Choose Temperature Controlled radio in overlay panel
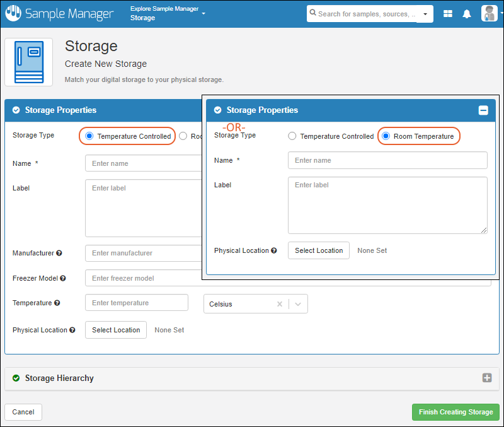504x427 pixels. (x=292, y=136)
